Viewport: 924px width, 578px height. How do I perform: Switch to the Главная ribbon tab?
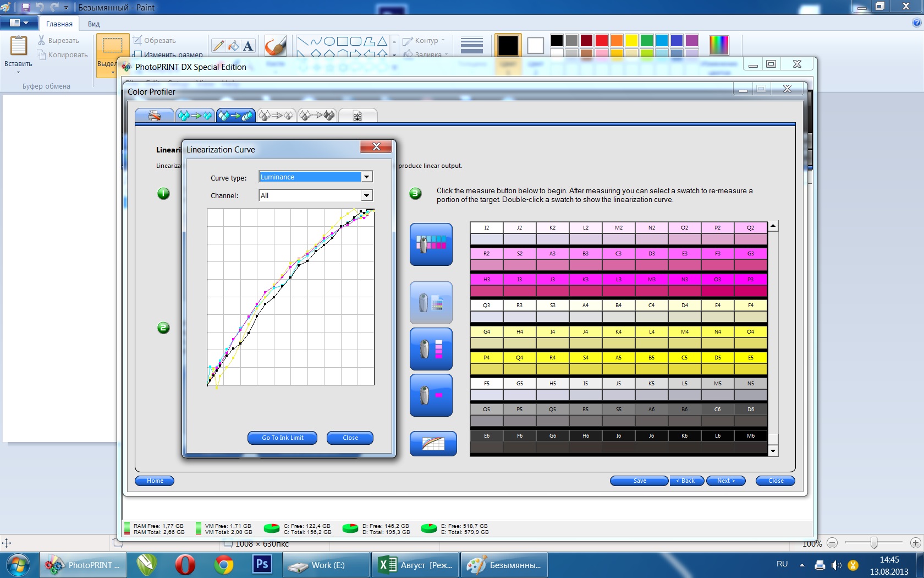tap(59, 24)
